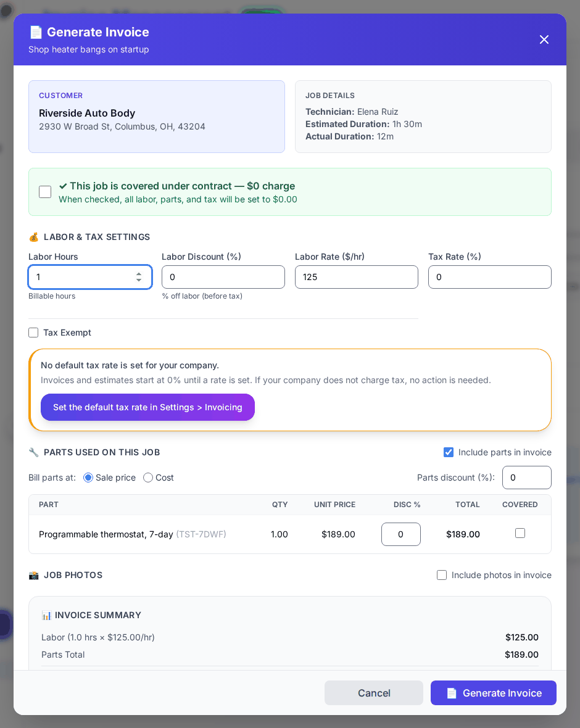Screen dimensions: 580x728
Task: Focus the Labor Hours input field
Action: pos(90,277)
